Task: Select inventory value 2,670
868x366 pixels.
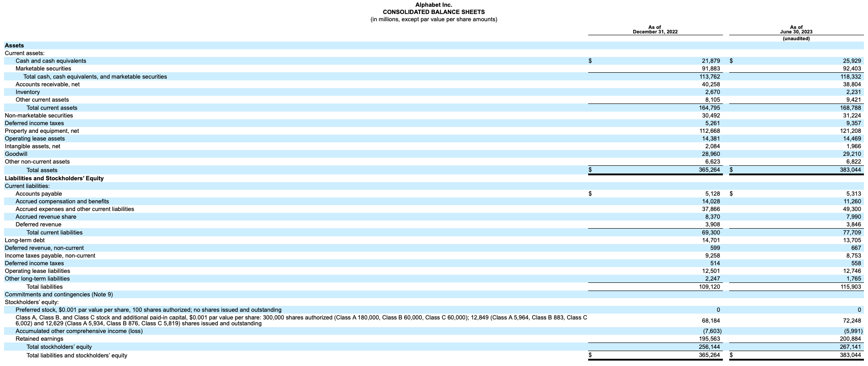Action: click(712, 92)
